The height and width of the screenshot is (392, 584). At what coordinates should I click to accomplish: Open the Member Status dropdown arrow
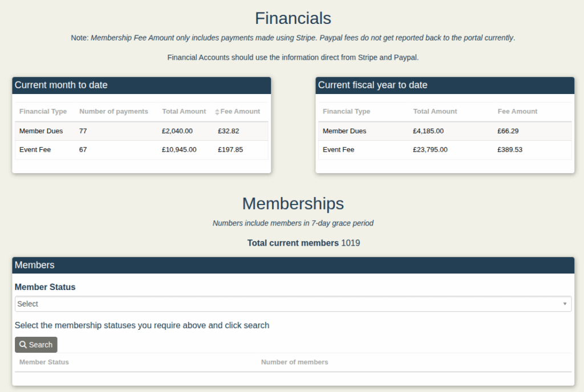565,304
